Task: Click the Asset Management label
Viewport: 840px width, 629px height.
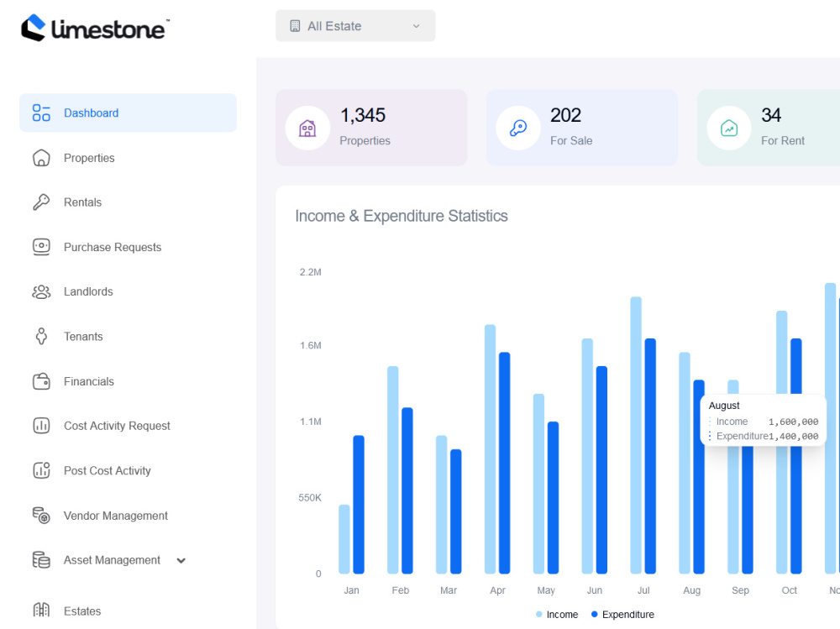Action: click(x=112, y=560)
